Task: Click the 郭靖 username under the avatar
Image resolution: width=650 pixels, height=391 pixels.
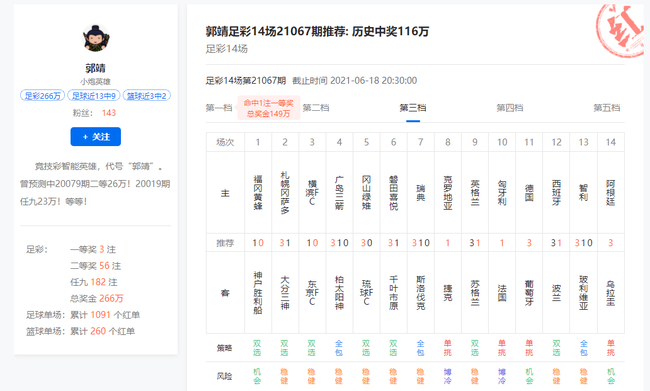Action: (96, 68)
